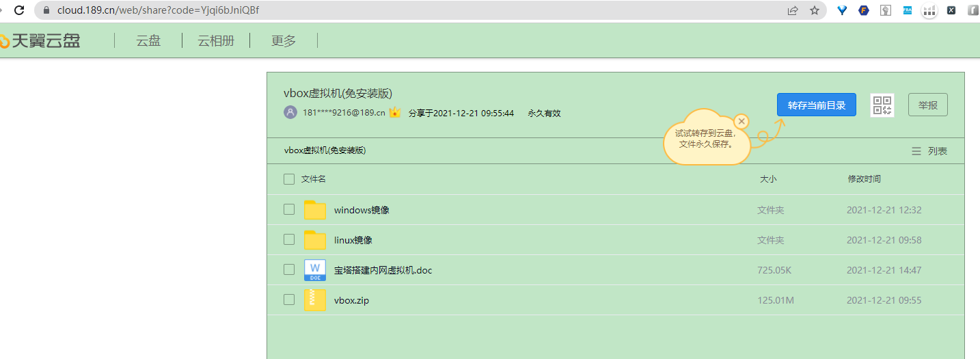Click the 725.05K size value
980x359 pixels.
click(x=774, y=270)
